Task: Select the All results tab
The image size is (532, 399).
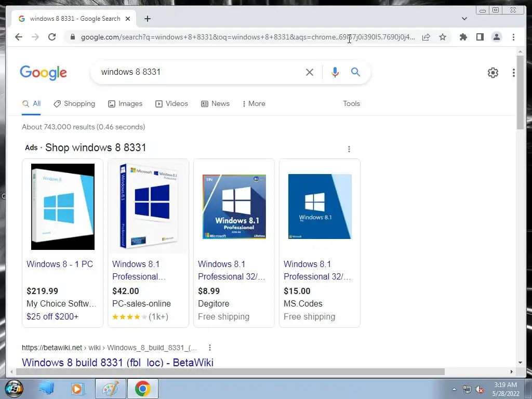Action: [31, 104]
